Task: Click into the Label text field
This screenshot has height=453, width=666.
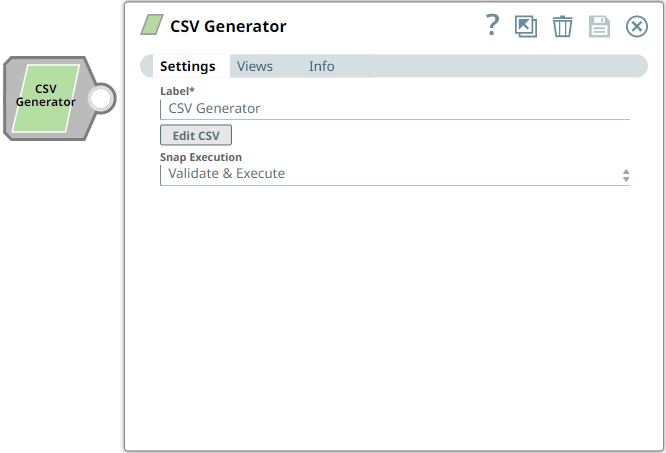Action: [x=394, y=108]
